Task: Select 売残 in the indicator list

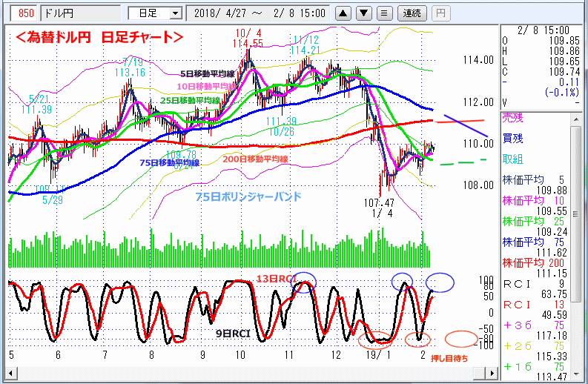Action: point(512,117)
